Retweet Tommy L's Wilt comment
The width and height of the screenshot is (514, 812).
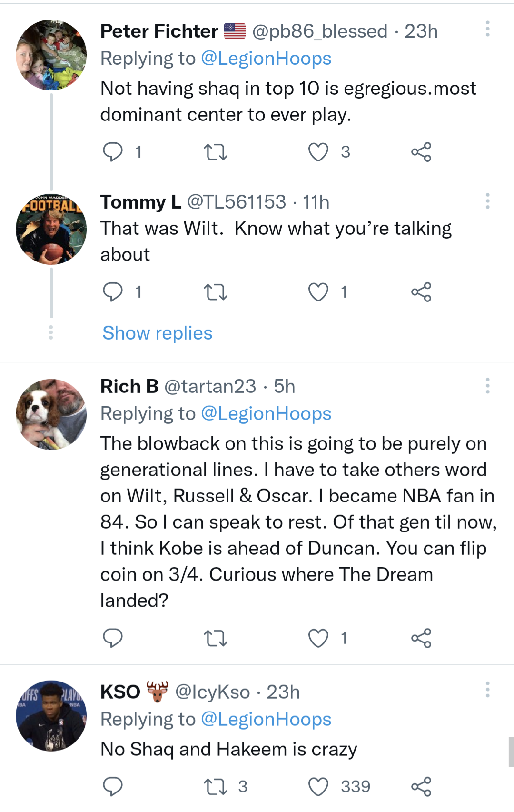[x=215, y=292]
